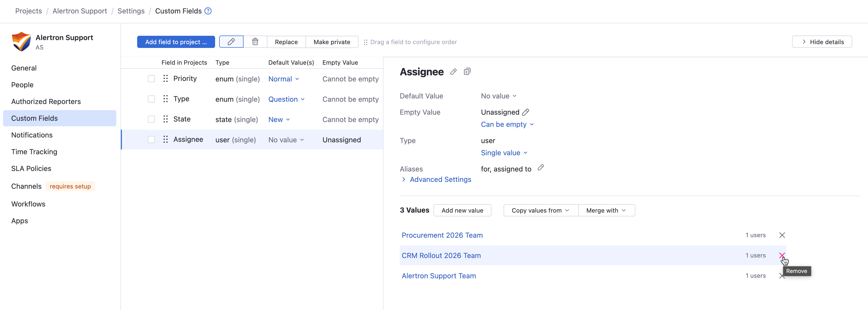This screenshot has height=310, width=868.
Task: Go to Settings breadcrumb
Action: click(131, 11)
